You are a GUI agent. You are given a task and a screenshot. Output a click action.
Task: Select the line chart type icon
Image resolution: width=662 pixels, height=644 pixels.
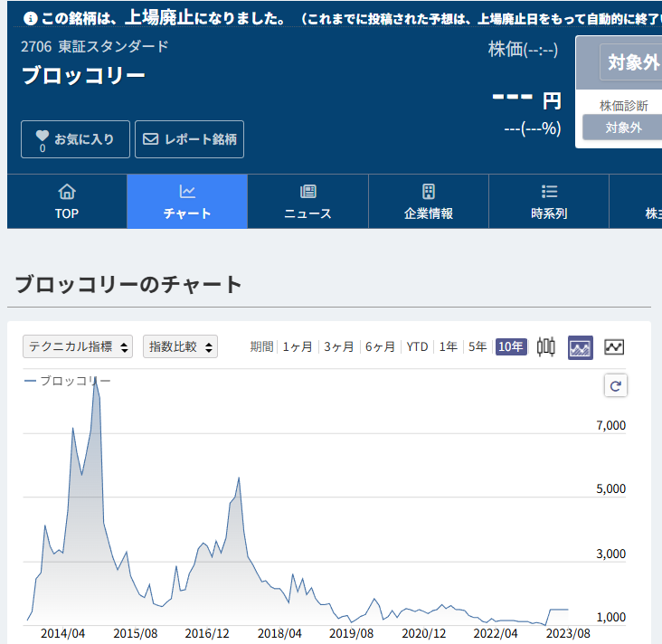[614, 346]
